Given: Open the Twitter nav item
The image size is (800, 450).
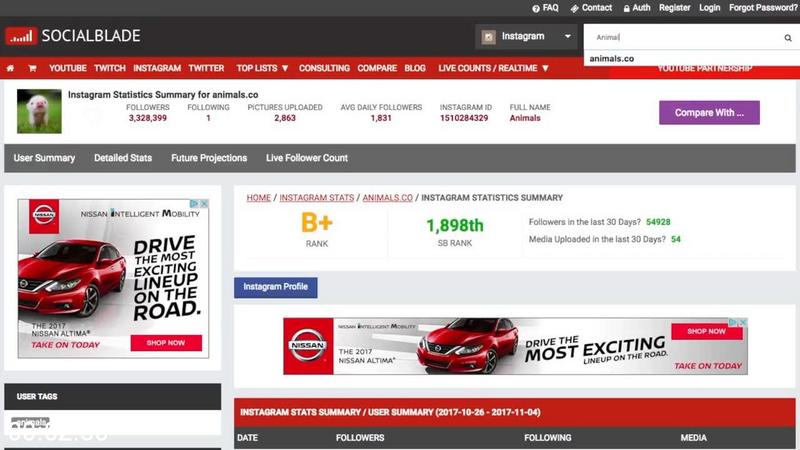Looking at the screenshot, I should click(x=206, y=68).
